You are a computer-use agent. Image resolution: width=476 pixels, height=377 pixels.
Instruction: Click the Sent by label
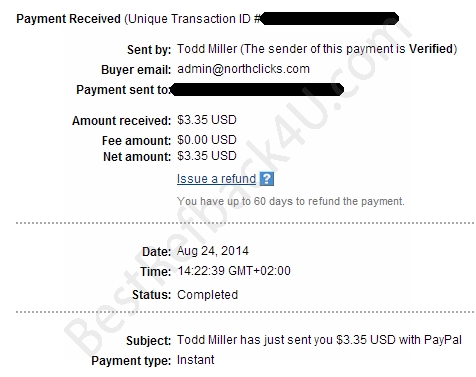tap(149, 50)
